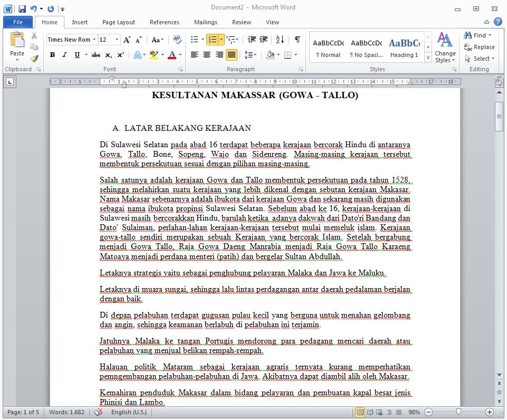The height and width of the screenshot is (420, 507).
Task: Click the Paste clipboard icon
Action: [17, 40]
